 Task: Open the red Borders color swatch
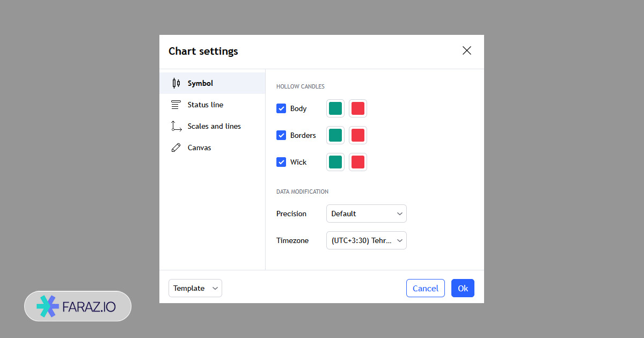pyautogui.click(x=358, y=135)
